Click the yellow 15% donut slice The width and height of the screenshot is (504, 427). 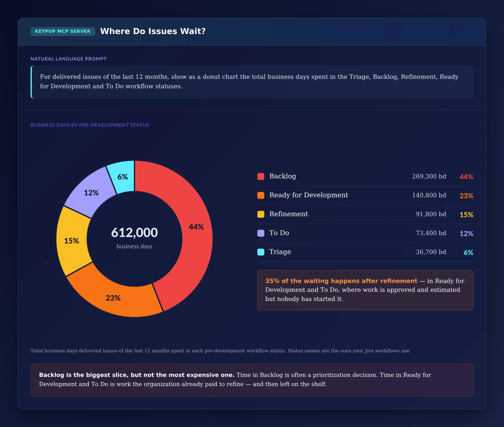[x=72, y=241]
